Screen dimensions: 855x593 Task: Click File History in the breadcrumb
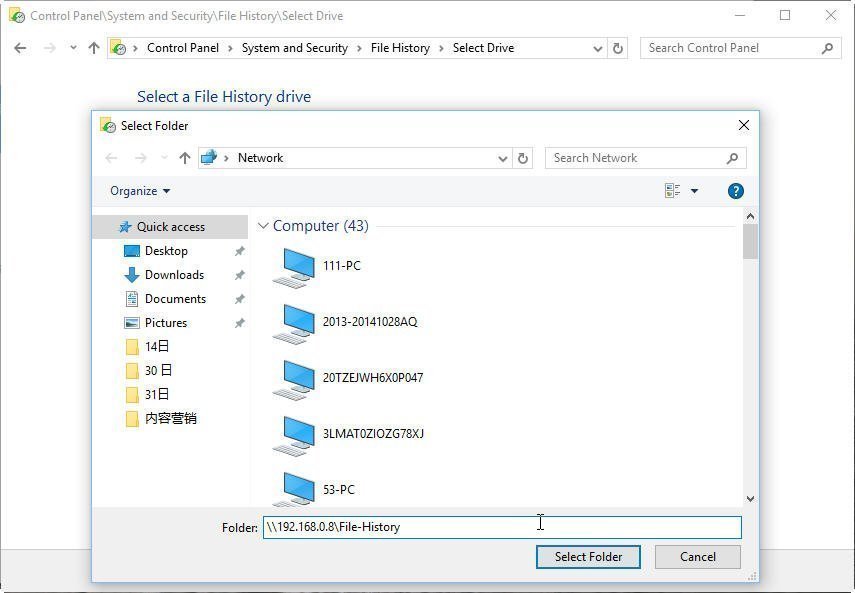pyautogui.click(x=400, y=48)
